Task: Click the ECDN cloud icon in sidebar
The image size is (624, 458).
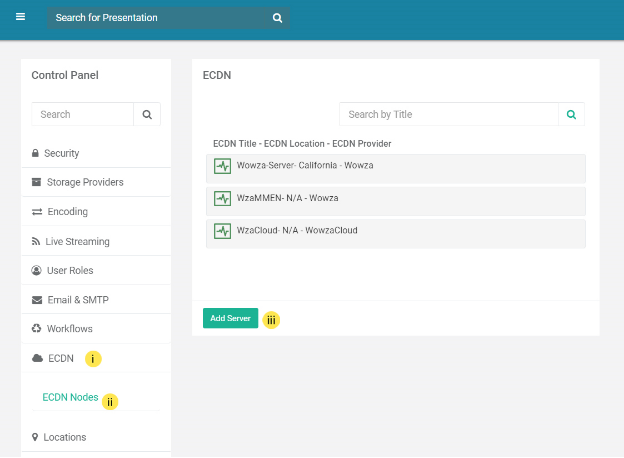Action: tap(37, 358)
